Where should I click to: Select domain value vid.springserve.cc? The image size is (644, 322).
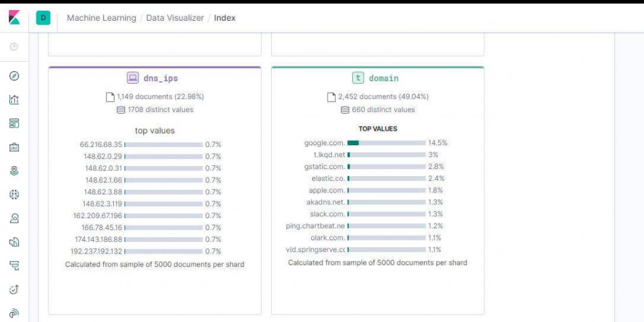tap(316, 250)
